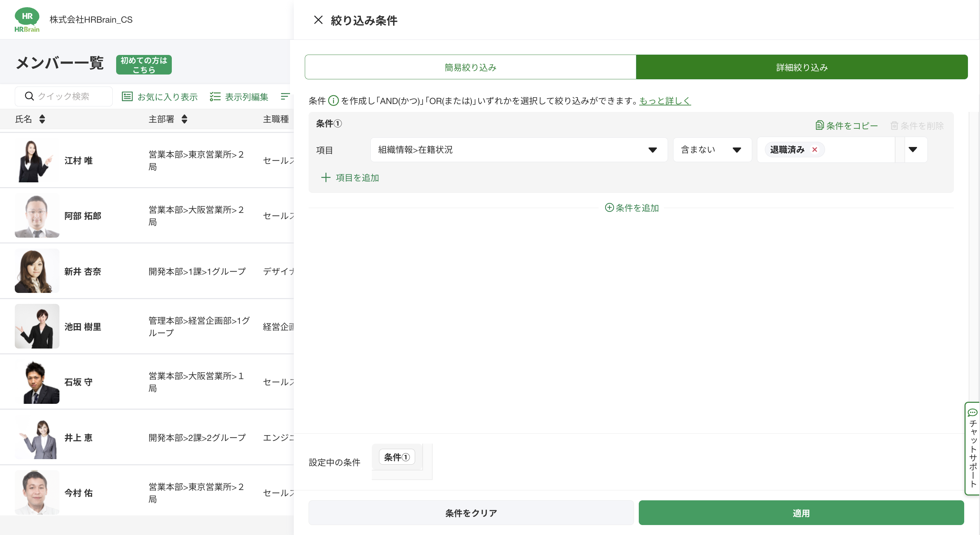Click お気に入り表示 toolbar text
980x535 pixels.
(167, 97)
